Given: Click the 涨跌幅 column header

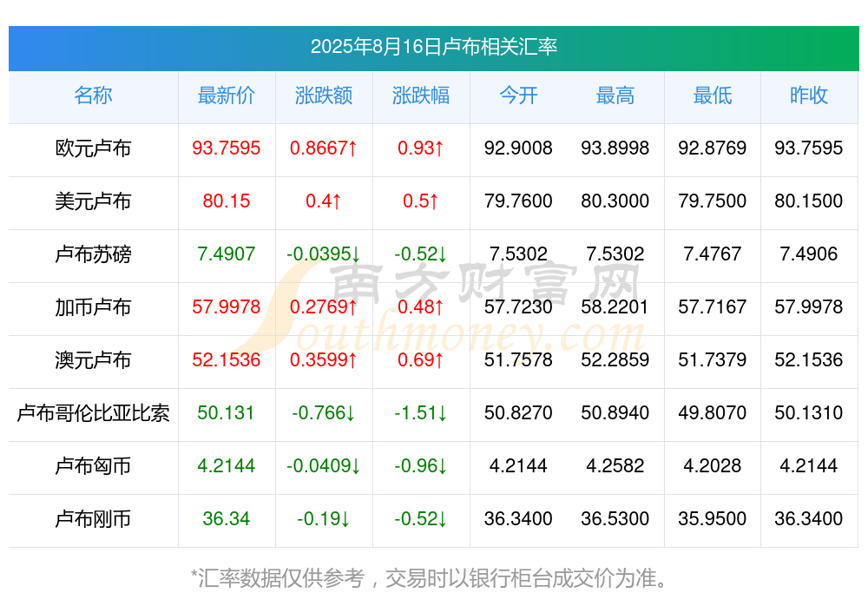Looking at the screenshot, I should tap(421, 96).
